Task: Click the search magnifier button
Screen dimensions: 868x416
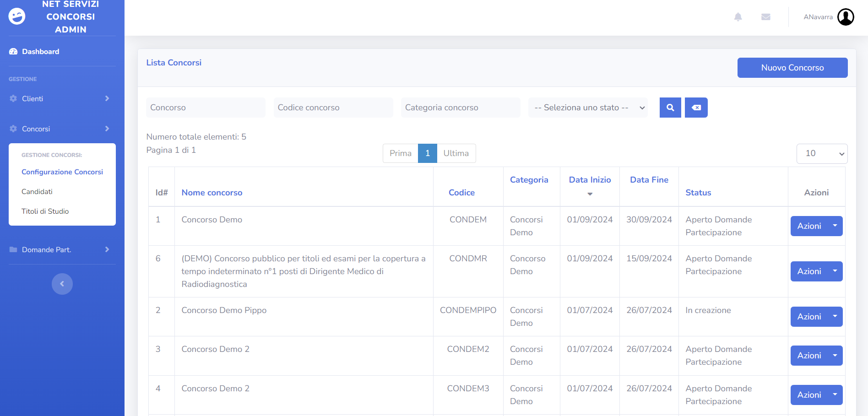Action: [x=670, y=108]
